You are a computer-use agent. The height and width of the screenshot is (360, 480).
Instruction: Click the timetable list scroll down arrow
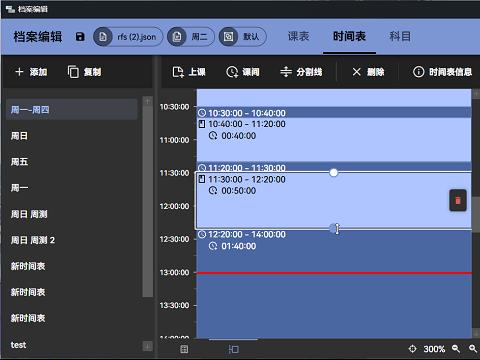(147, 346)
